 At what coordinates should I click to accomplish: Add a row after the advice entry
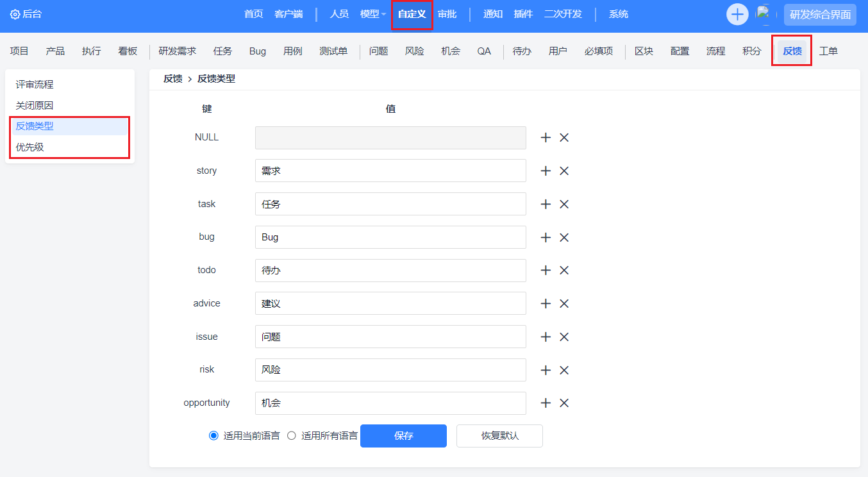546,304
